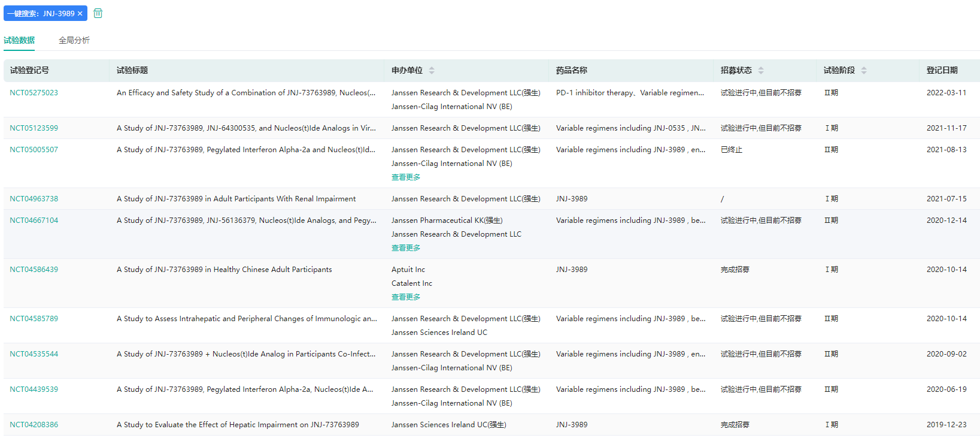
Task: Sort by 申办单位 column arrows
Action: coord(432,71)
